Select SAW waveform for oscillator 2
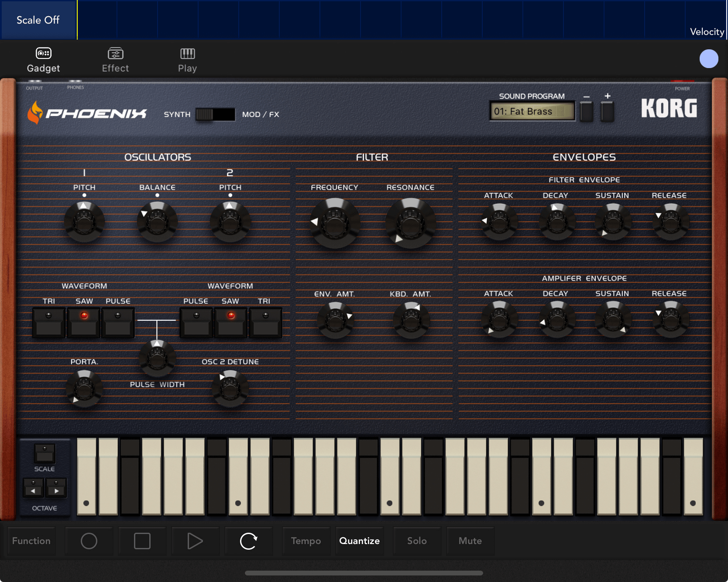This screenshot has height=582, width=728. (231, 323)
